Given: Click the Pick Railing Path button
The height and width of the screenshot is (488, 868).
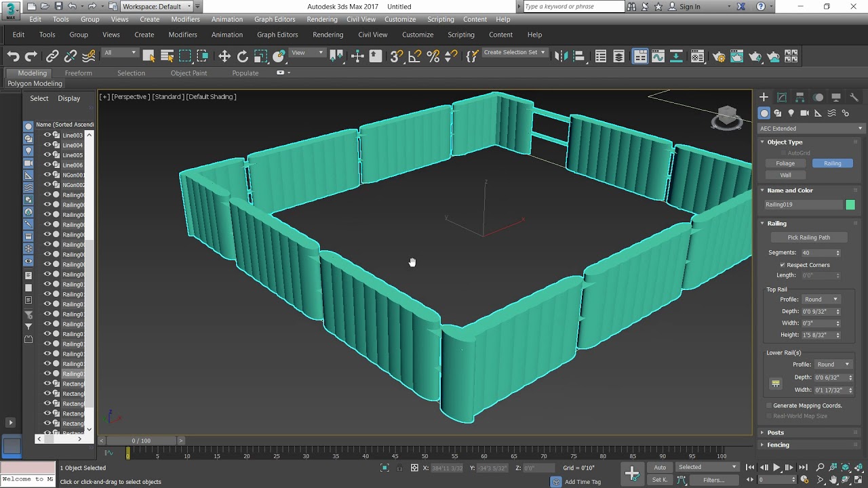Looking at the screenshot, I should click(808, 237).
